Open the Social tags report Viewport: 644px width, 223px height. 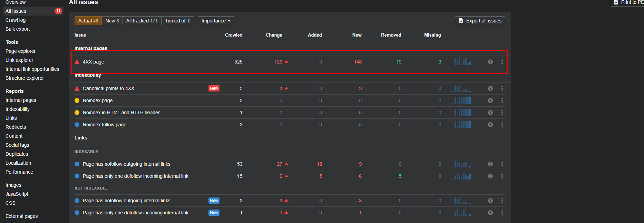[x=17, y=145]
